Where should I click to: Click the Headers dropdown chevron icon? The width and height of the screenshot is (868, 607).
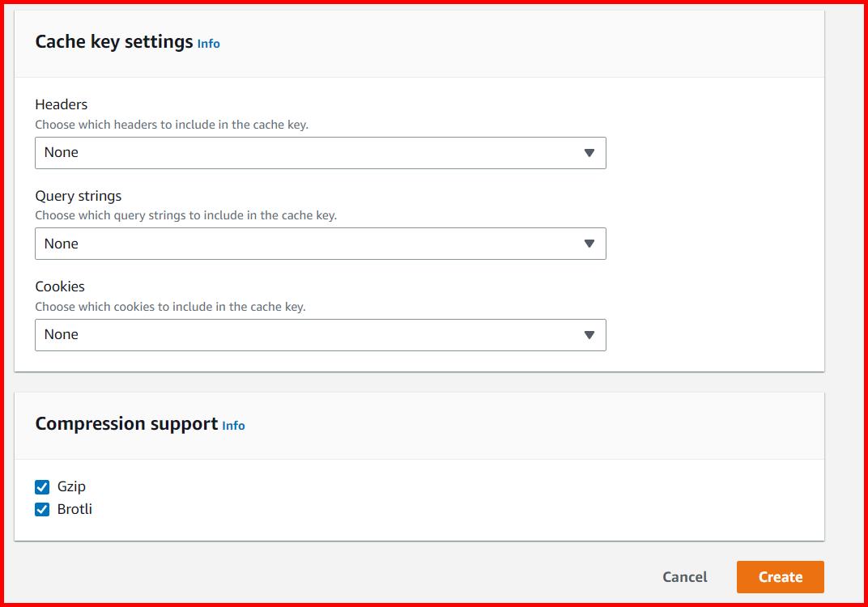click(589, 152)
